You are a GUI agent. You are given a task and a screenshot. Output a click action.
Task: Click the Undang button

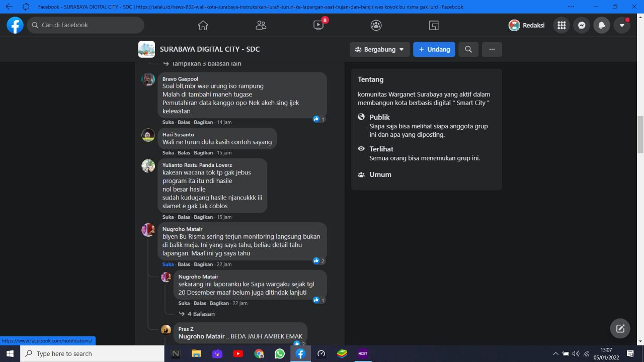434,49
